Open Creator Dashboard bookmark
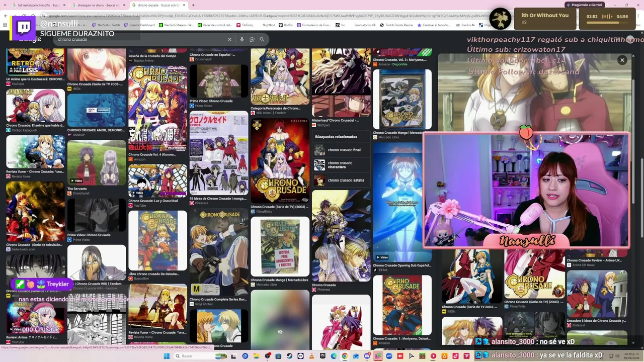Image resolution: width=644 pixels, height=362 pixels. pos(139,25)
